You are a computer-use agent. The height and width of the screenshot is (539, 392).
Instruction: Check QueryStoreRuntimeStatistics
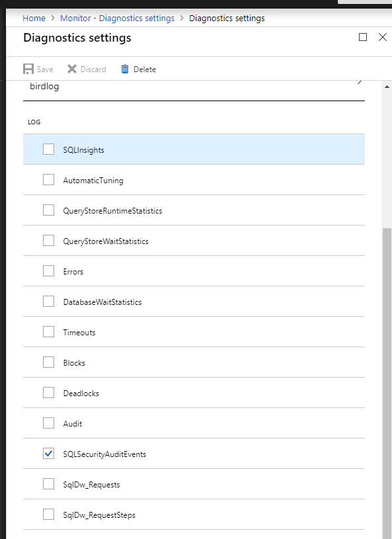48,210
